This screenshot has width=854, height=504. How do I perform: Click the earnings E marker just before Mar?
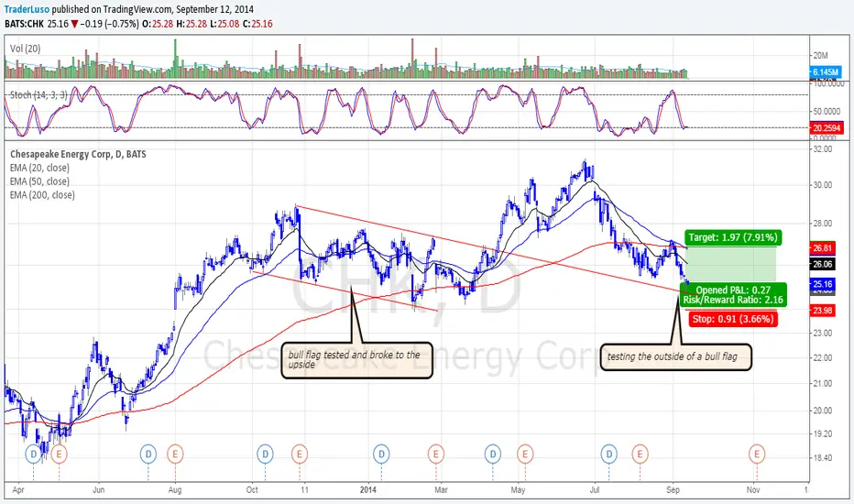pyautogui.click(x=436, y=454)
